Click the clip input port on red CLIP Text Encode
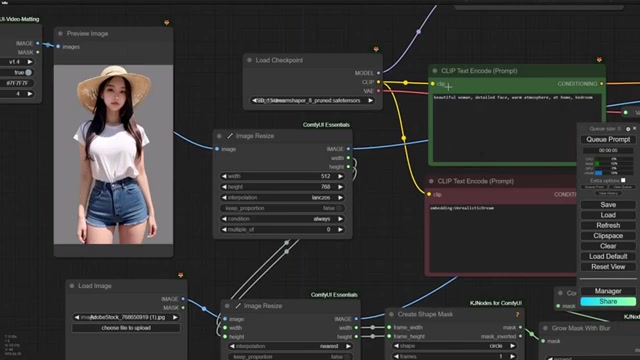The width and height of the screenshot is (640, 360). (x=429, y=194)
